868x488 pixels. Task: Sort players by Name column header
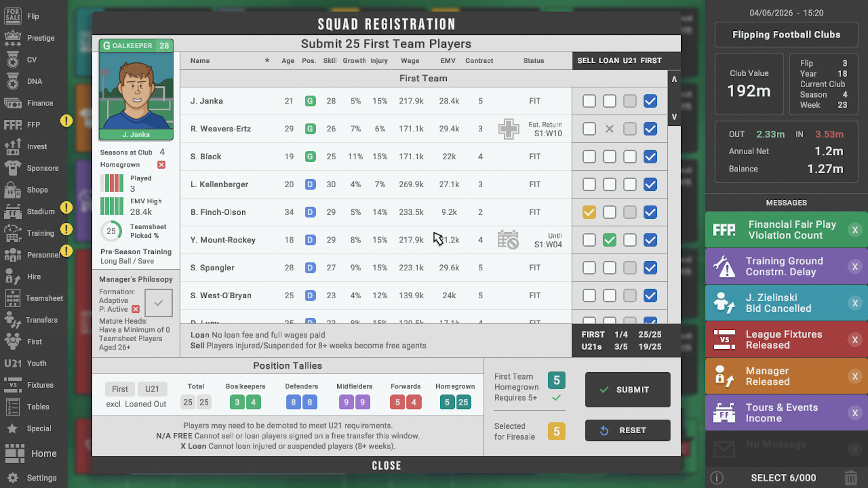point(200,61)
